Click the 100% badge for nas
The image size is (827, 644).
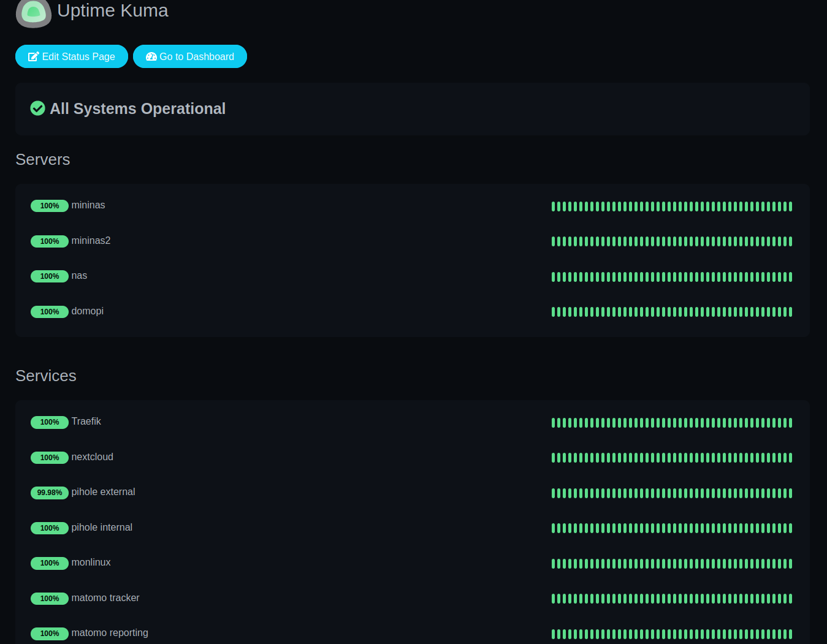pyautogui.click(x=50, y=276)
